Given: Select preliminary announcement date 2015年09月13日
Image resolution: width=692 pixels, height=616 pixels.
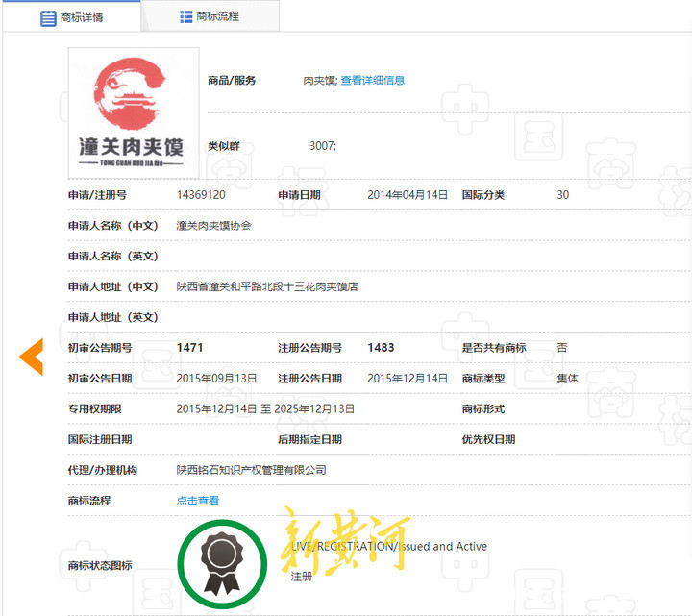Looking at the screenshot, I should [x=216, y=379].
